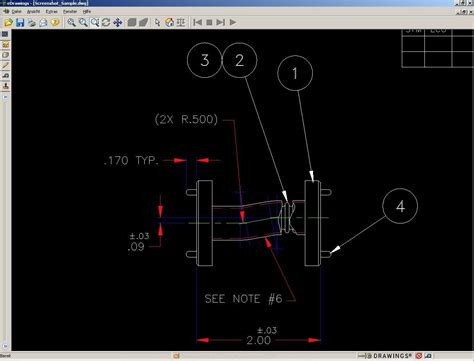
Task: Click the yellow layers icon in the left sidebar
Action: click(5, 45)
